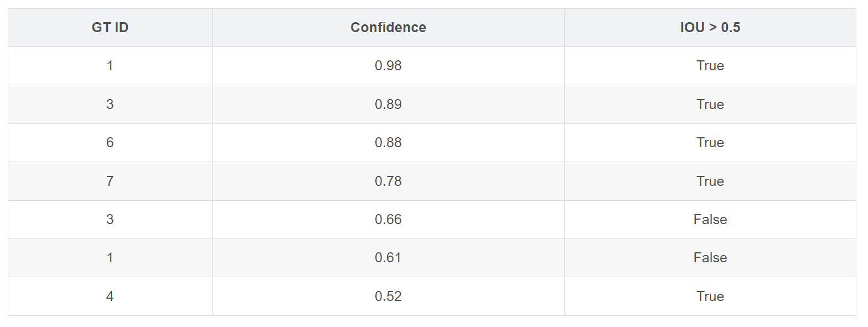
Task: Select the 0.66 confidence cell
Action: point(388,220)
